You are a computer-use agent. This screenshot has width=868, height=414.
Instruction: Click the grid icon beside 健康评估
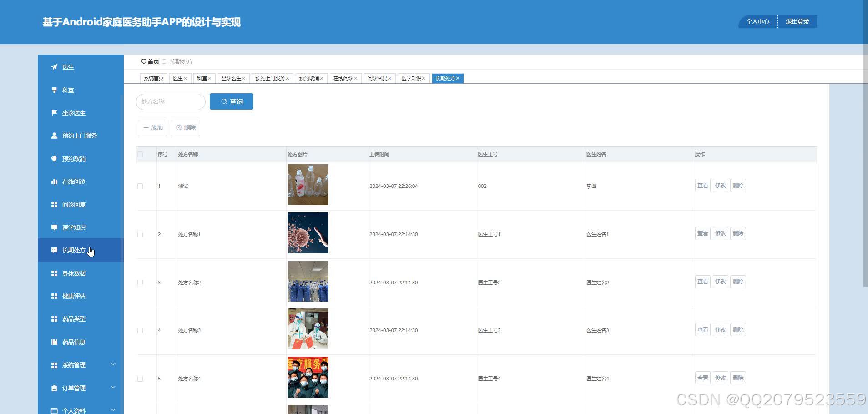[54, 296]
